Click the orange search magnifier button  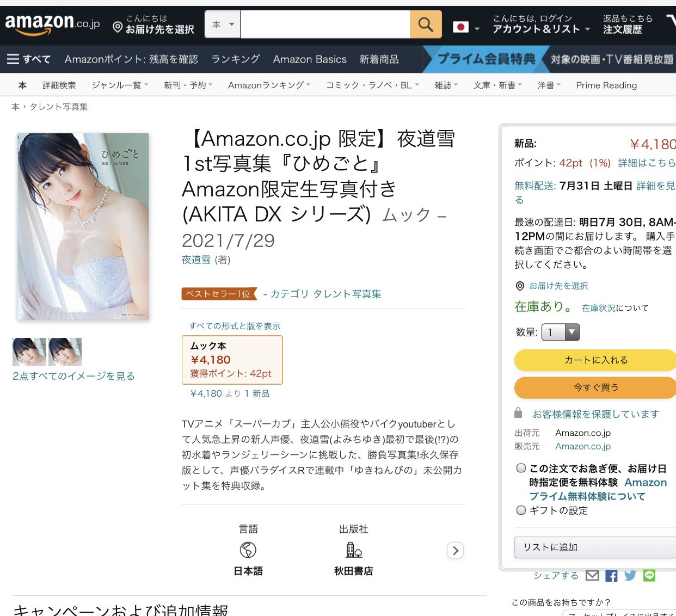point(426,24)
